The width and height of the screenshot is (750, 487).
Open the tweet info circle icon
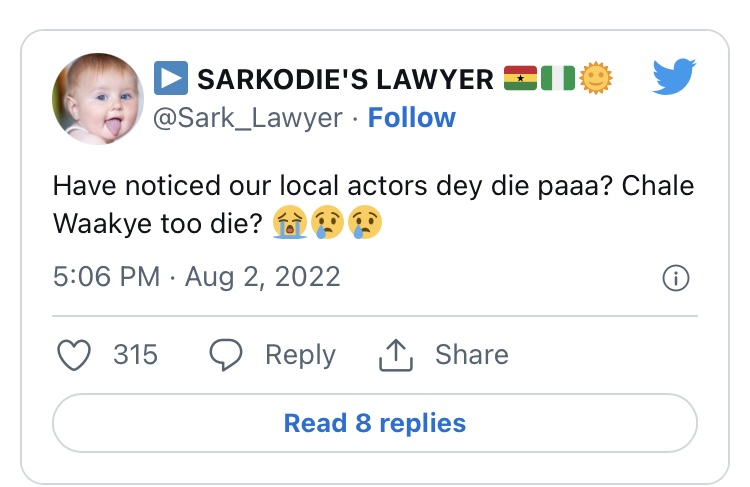[x=676, y=278]
